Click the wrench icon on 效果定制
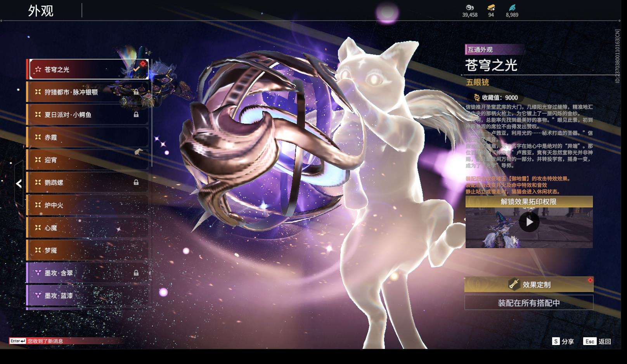 tap(514, 285)
